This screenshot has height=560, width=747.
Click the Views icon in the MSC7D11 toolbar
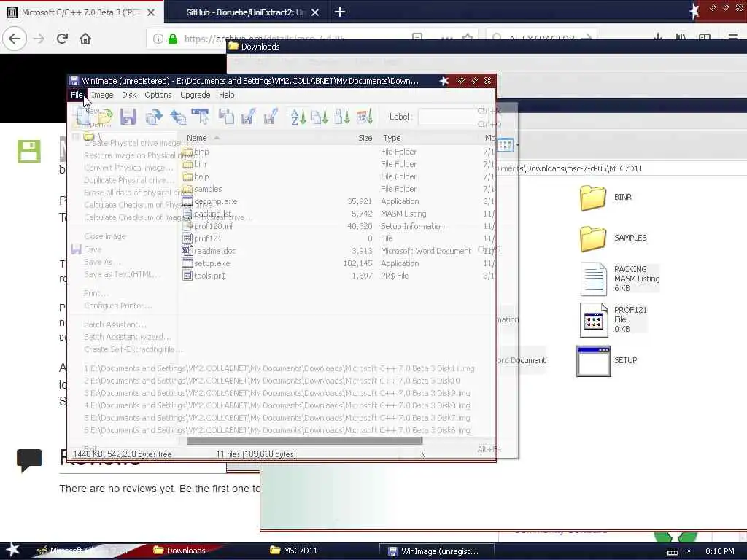coord(505,144)
